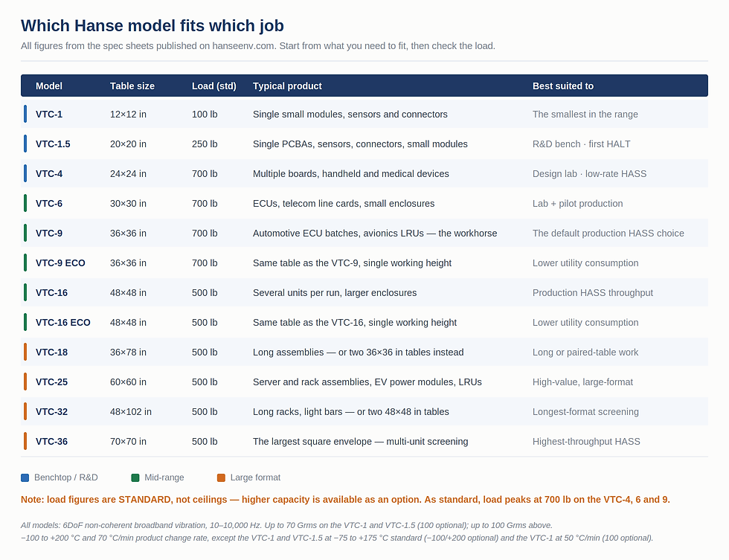Image resolution: width=729 pixels, height=560 pixels.
Task: Click the blue marker beside VTC-4
Action: coord(25,174)
